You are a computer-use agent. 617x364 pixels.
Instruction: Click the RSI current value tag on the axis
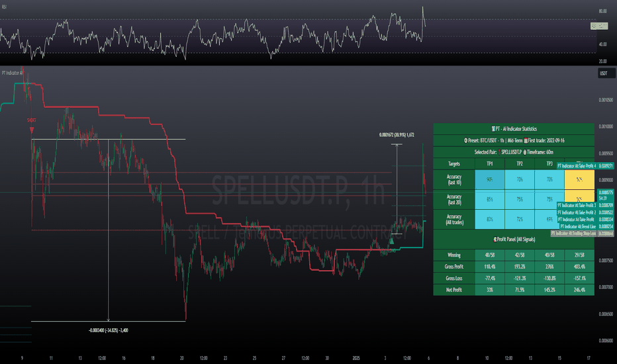pyautogui.click(x=599, y=26)
